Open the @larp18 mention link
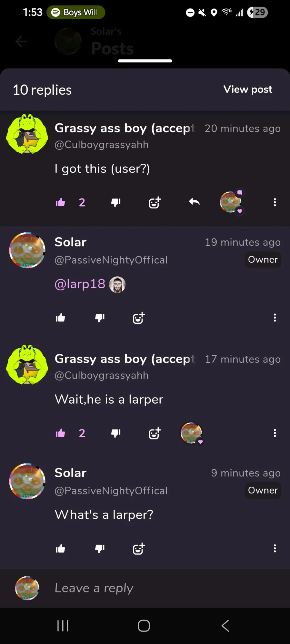This screenshot has width=290, height=644. [80, 284]
